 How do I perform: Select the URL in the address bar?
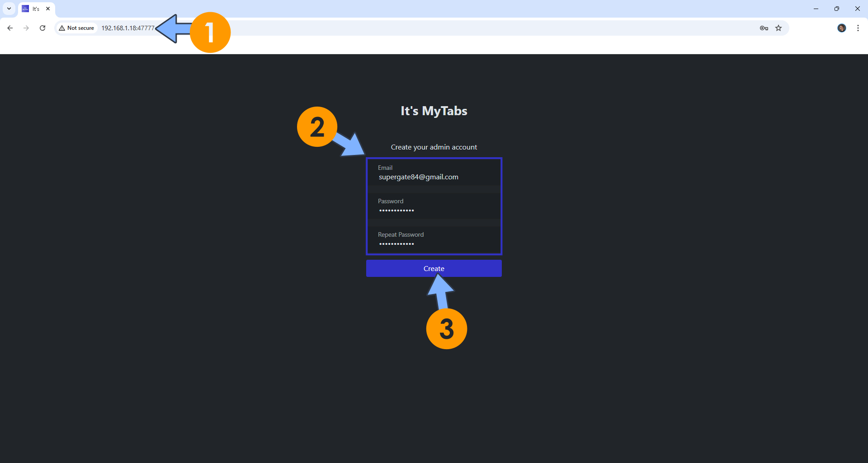(x=127, y=28)
